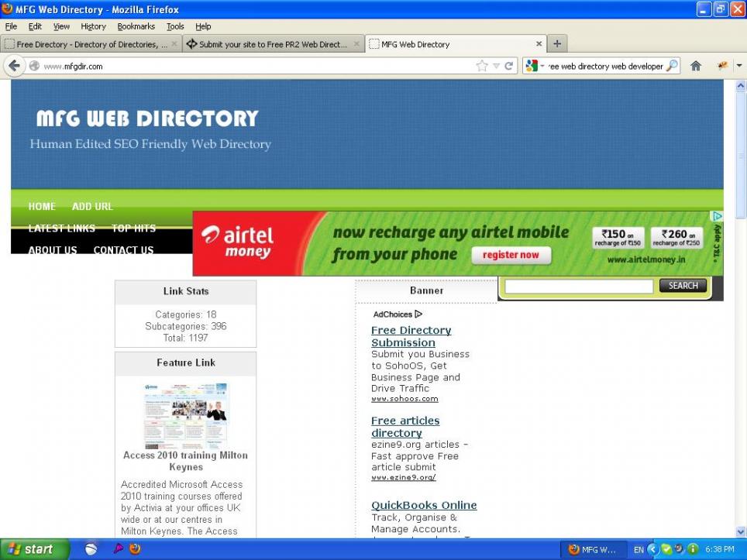Open a new tab with plus button

coord(557,44)
